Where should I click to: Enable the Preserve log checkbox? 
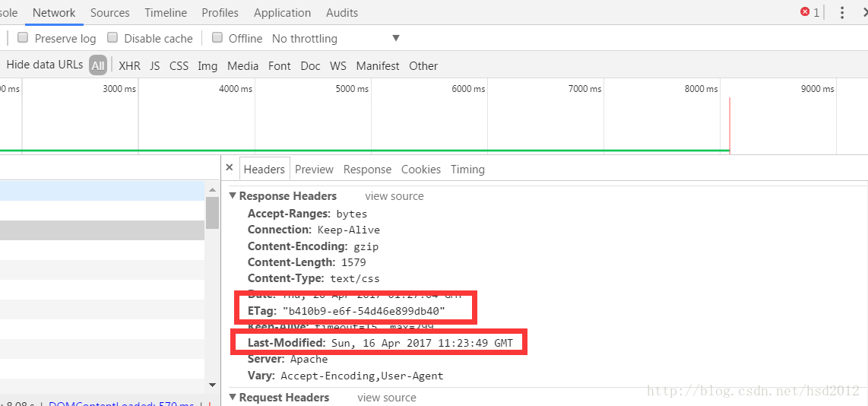(x=23, y=38)
